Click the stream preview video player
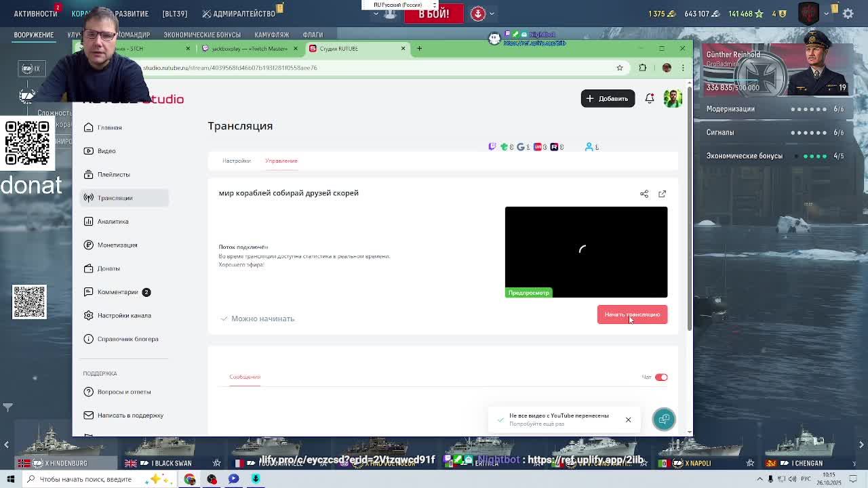 [x=586, y=252]
